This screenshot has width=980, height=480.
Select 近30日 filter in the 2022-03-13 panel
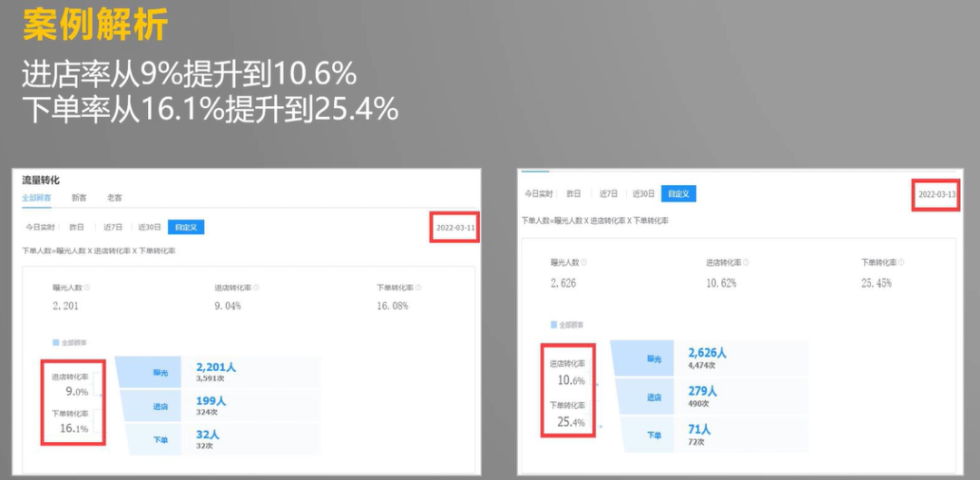coord(643,194)
